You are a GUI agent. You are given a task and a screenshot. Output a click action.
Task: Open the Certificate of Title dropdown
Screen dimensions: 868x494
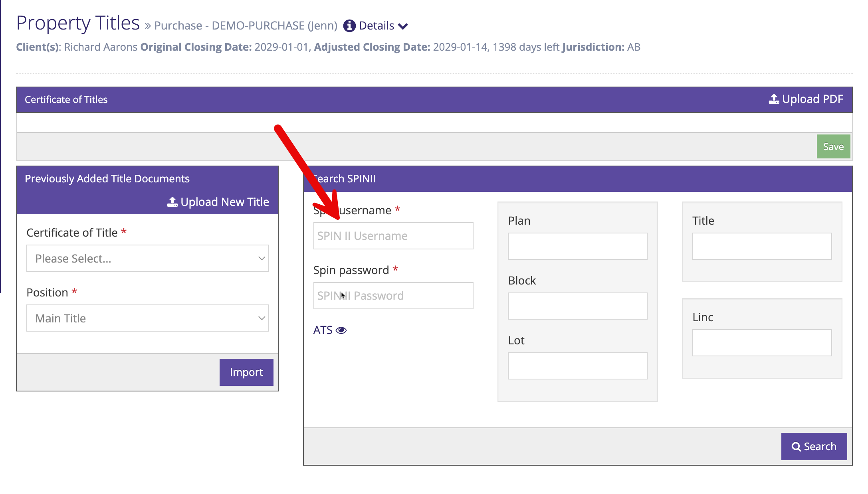(147, 258)
